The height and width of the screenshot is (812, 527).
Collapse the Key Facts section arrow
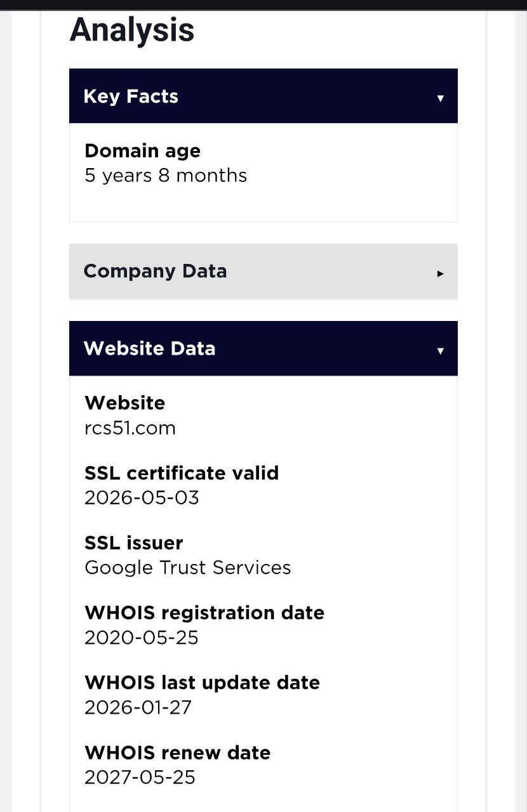pyautogui.click(x=440, y=98)
